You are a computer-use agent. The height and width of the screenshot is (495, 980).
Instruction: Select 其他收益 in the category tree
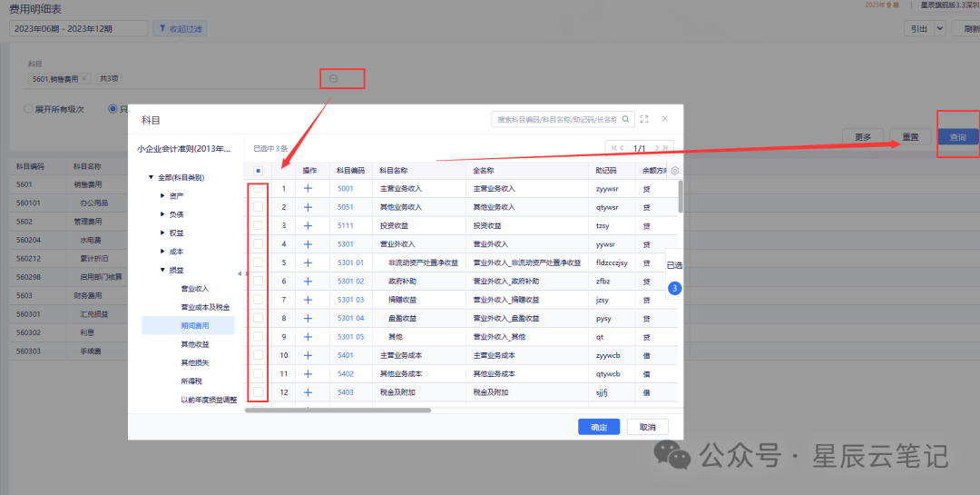tap(195, 344)
